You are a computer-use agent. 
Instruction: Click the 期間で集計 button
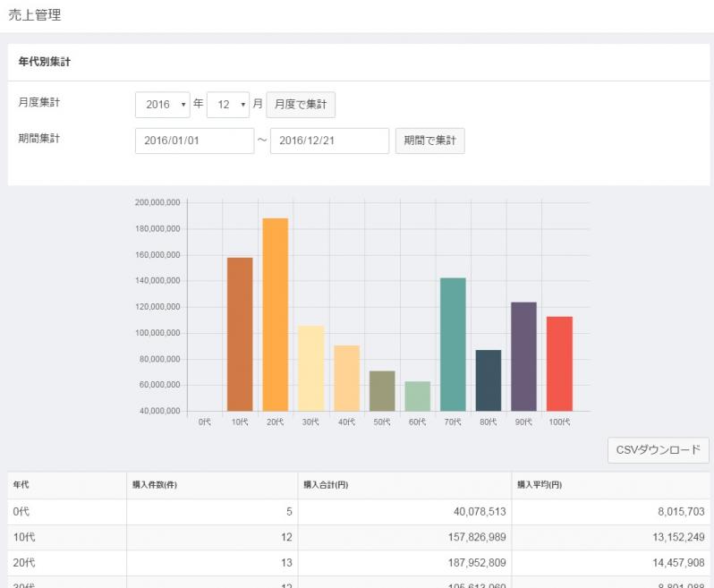[429, 141]
